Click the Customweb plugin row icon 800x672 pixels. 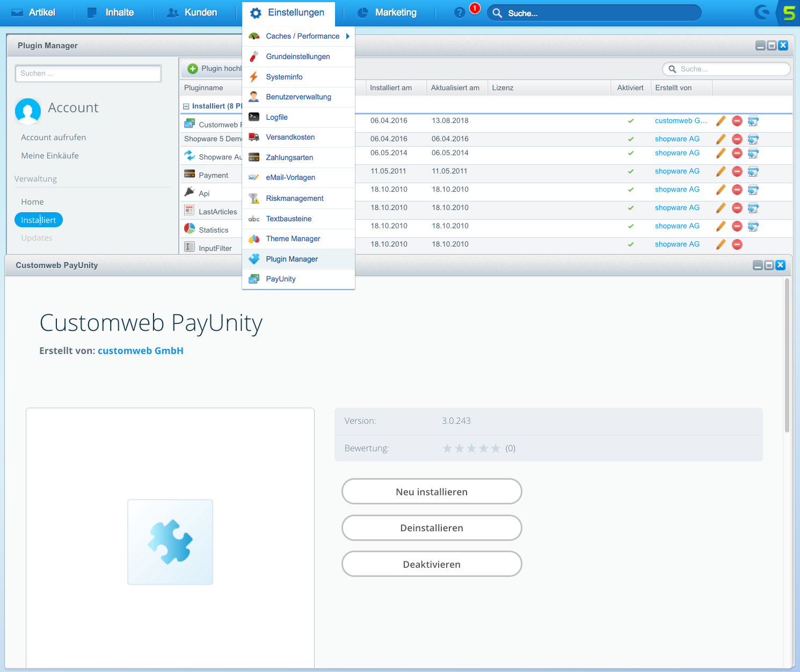[190, 124]
